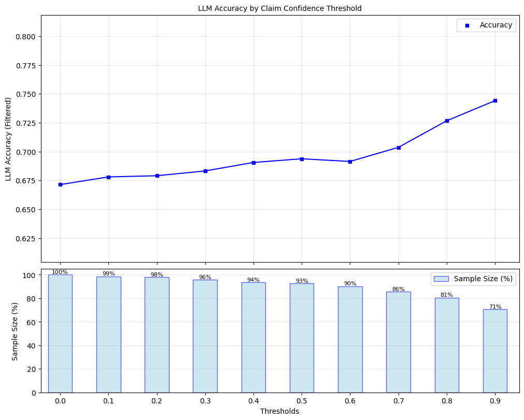The height and width of the screenshot is (420, 524).
Task: Select the bar labeled 71%
Action: pyautogui.click(x=495, y=351)
